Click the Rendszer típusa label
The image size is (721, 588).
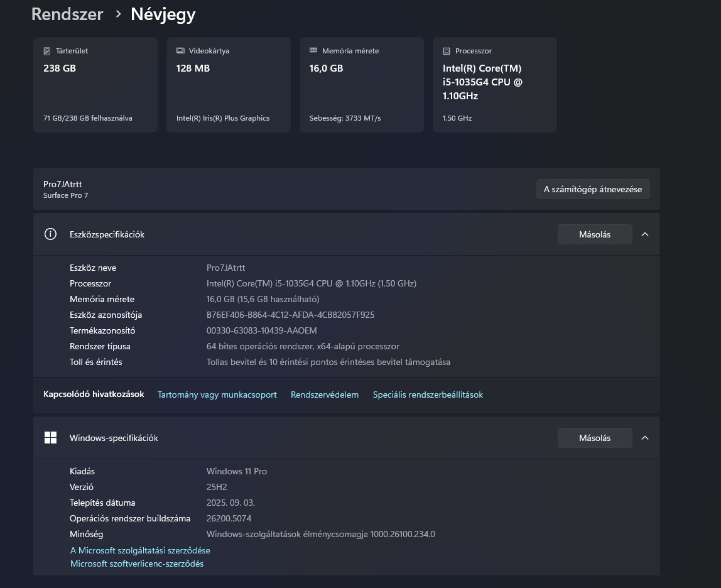(100, 346)
